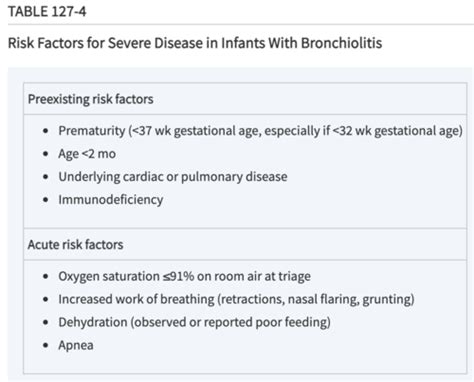Click the bullet before Immunodeficiency
The width and height of the screenshot is (474, 382).
(x=46, y=200)
